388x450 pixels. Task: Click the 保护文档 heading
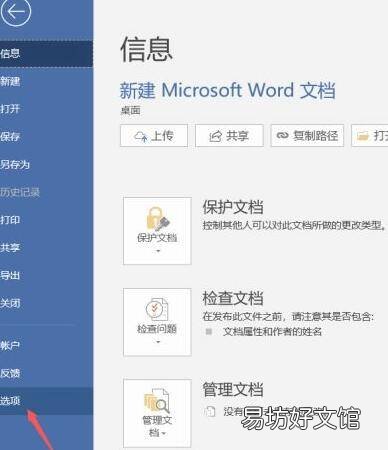[x=233, y=207]
